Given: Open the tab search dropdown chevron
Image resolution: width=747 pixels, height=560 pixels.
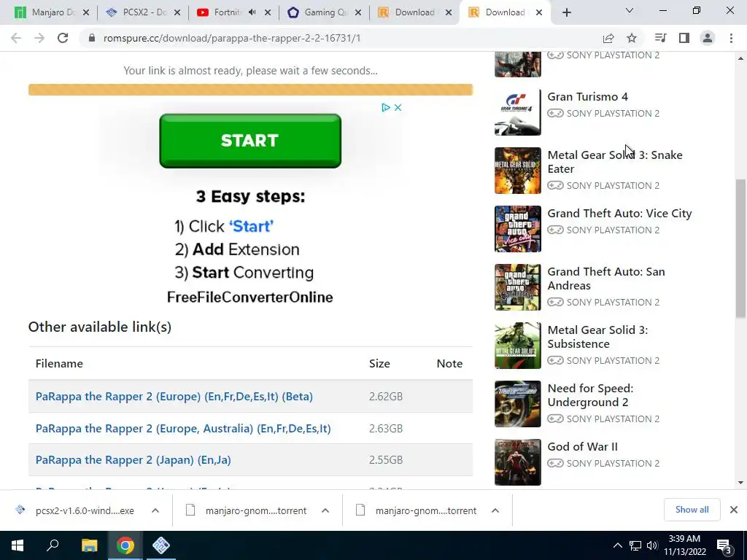Looking at the screenshot, I should [630, 10].
